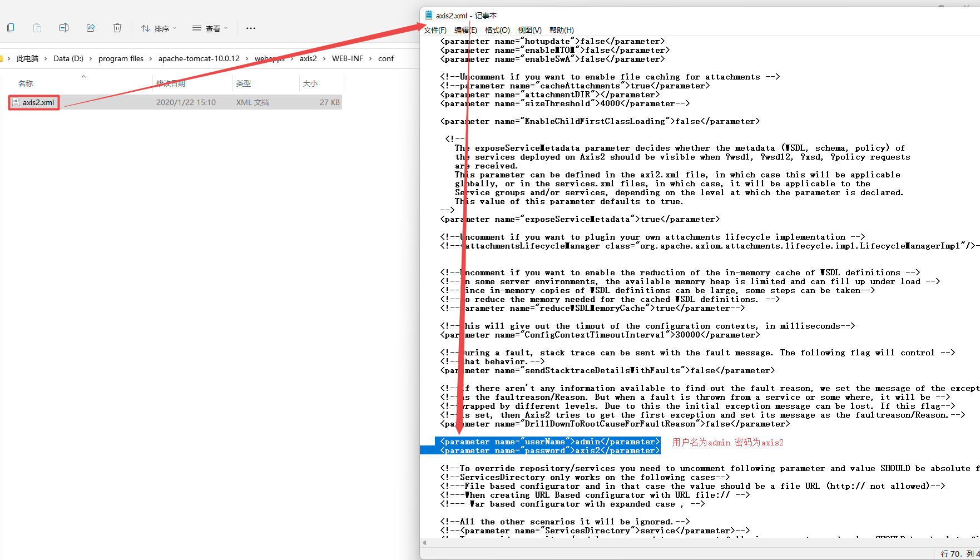Sort by the 大小 column header
This screenshot has height=560, width=980.
[x=310, y=83]
